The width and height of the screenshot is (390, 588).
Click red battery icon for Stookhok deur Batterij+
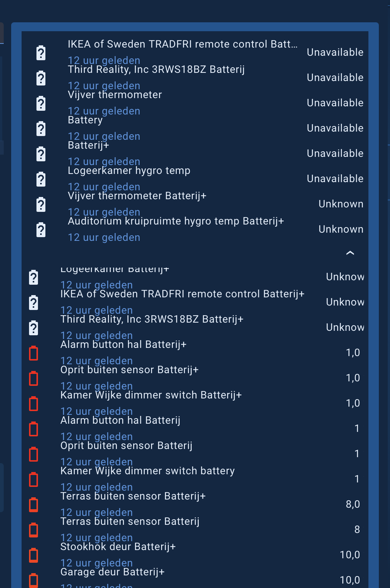[33, 555]
